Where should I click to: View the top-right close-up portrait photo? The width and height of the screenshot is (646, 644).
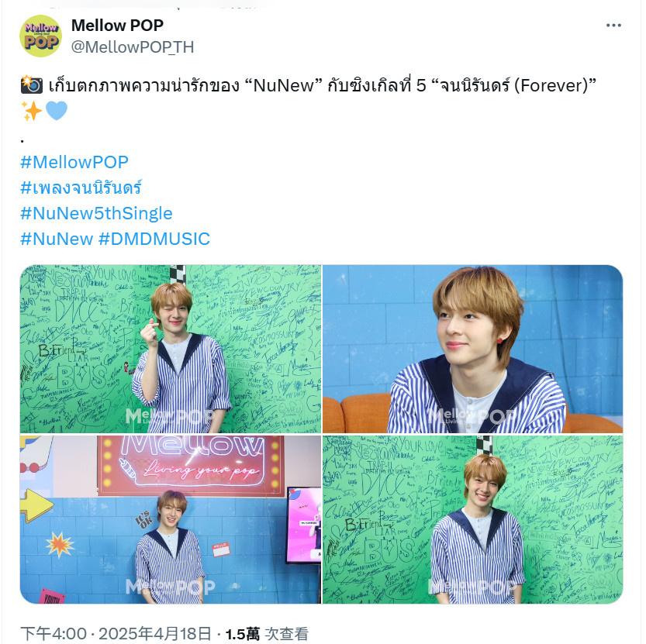472,349
